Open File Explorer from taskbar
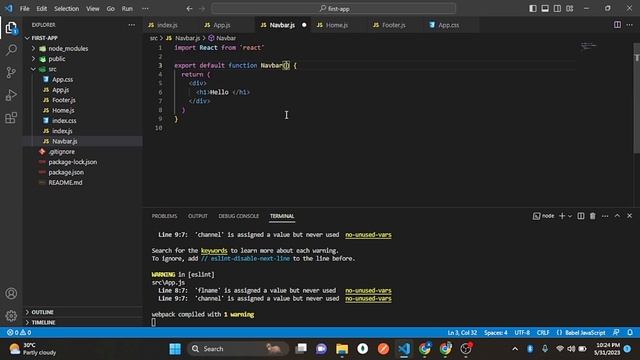The width and height of the screenshot is (640, 360). (342, 349)
